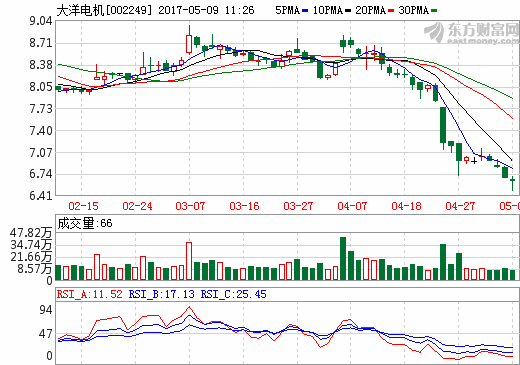Viewport: 520px width, 365px height.
Task: Click the 6.41 price axis label
Action: [x=41, y=196]
